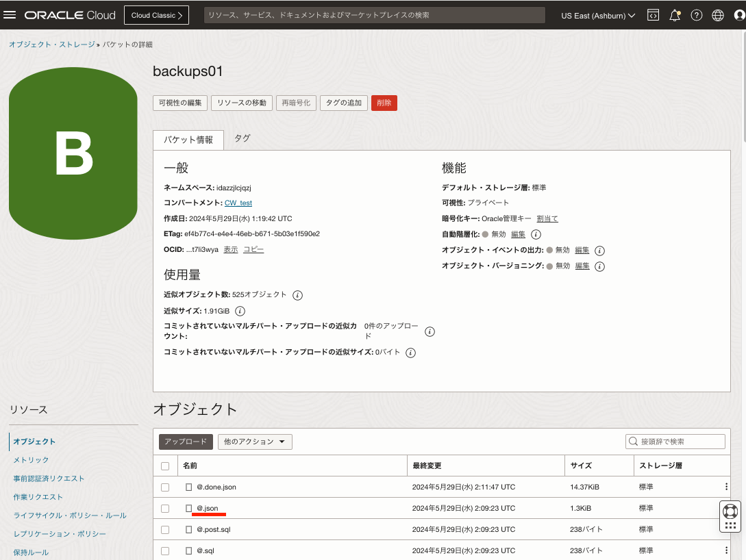Select オブジェクト in the resources menu

[34, 442]
